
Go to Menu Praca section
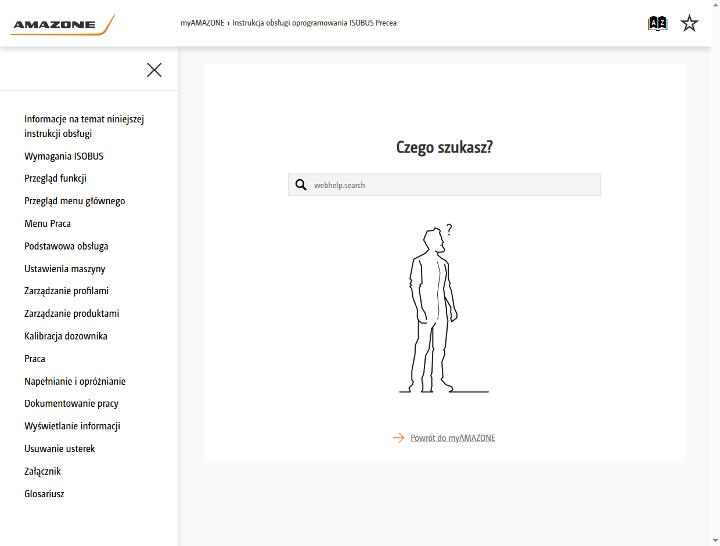47,224
